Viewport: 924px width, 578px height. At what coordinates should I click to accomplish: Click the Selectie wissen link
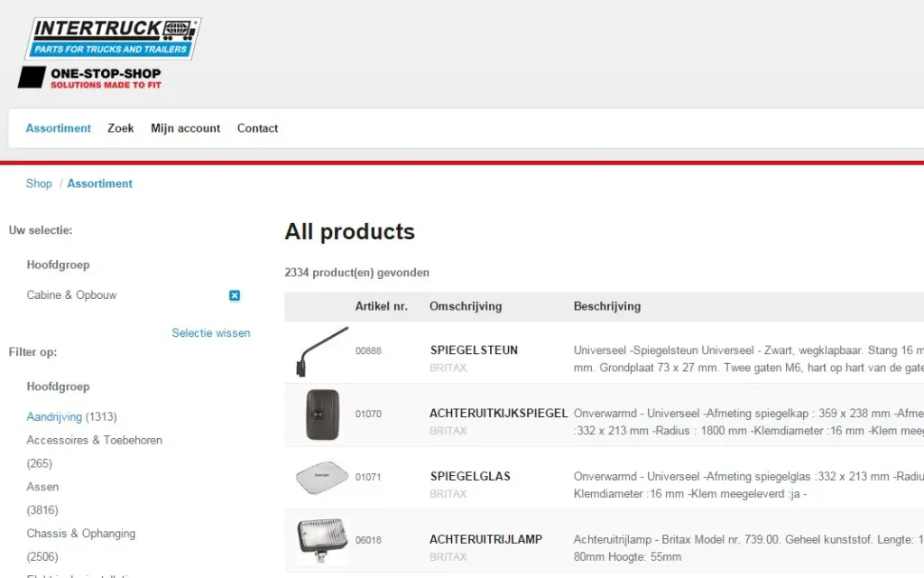210,332
